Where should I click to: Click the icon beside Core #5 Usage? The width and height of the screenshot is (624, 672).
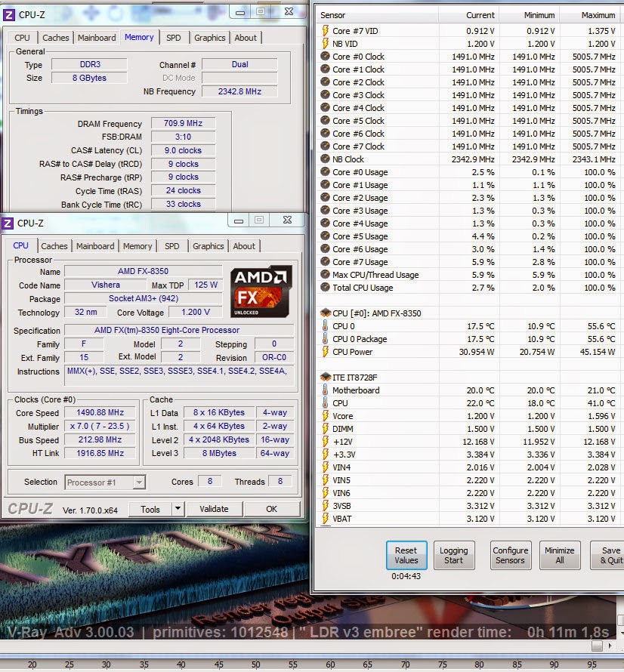(x=325, y=236)
